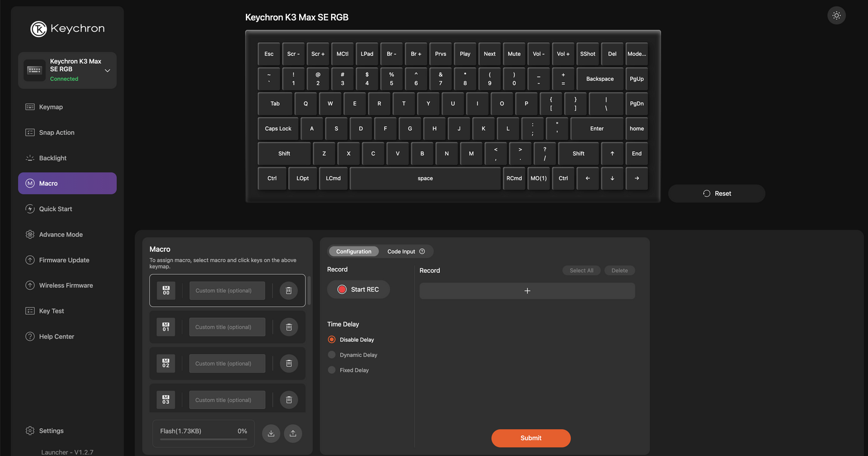Toggle the light/dark theme sun icon
Viewport: 868px width, 456px height.
coord(836,16)
